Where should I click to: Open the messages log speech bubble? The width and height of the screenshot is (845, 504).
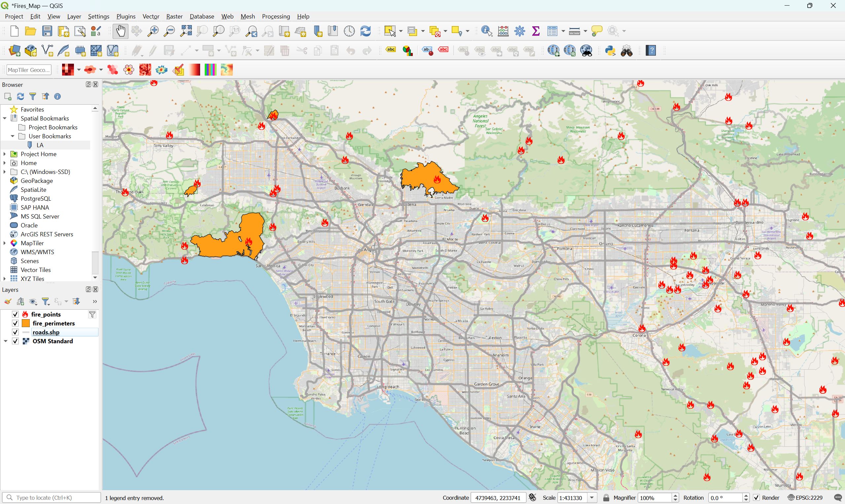pyautogui.click(x=838, y=498)
